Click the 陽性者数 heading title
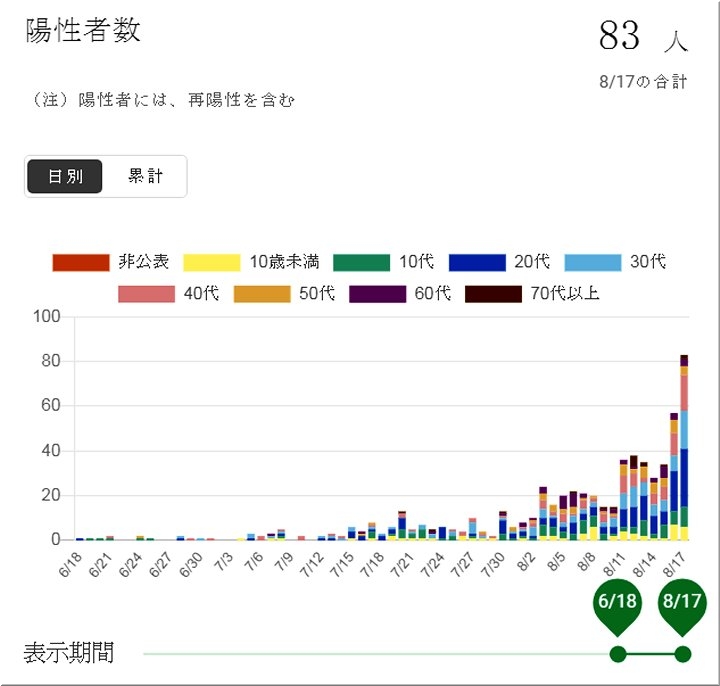 83,31
